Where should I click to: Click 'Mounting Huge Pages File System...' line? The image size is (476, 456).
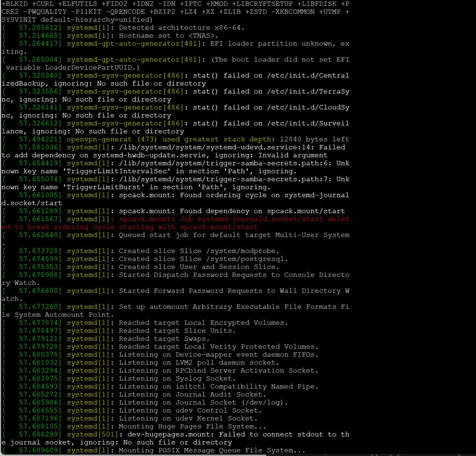(x=193, y=426)
